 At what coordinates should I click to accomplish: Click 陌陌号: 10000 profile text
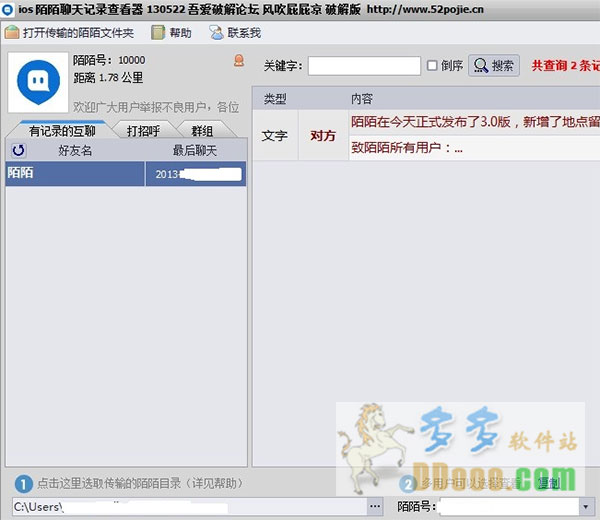click(x=109, y=60)
